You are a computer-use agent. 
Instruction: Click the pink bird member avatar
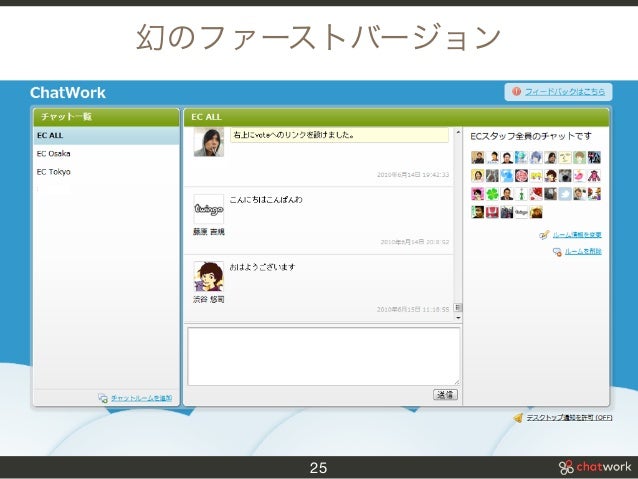coord(580,175)
